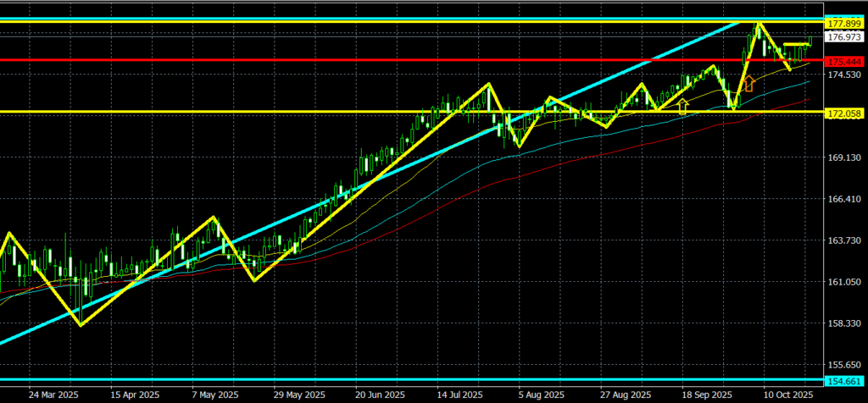Click the yellow 177.899 price label
This screenshot has height=403, width=868.
(843, 25)
